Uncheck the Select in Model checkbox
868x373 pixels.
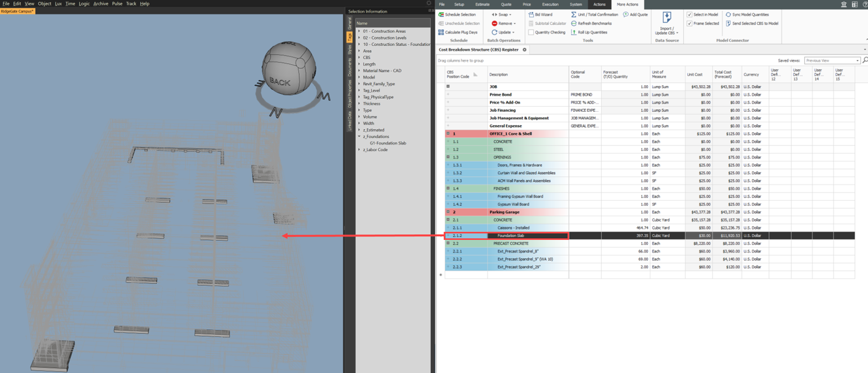click(x=689, y=15)
